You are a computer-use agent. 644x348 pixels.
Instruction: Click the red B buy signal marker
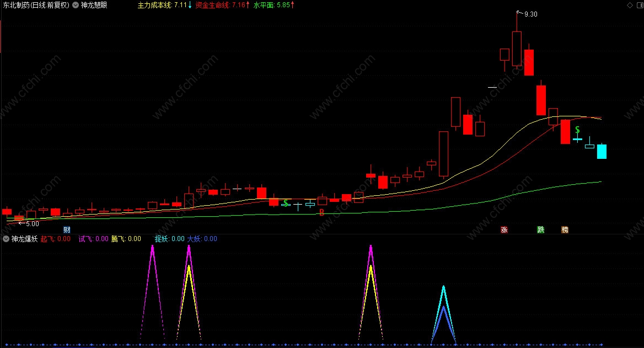322,213
